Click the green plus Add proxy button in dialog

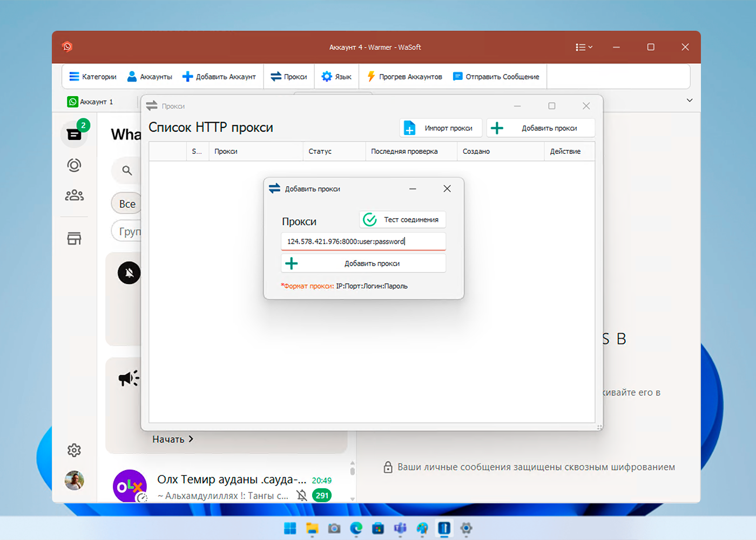click(x=363, y=264)
